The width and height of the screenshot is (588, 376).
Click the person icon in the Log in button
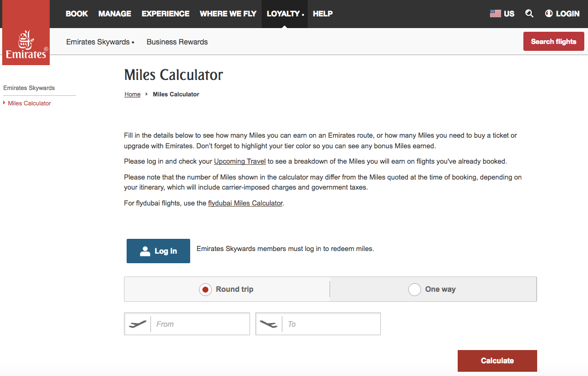tap(145, 251)
